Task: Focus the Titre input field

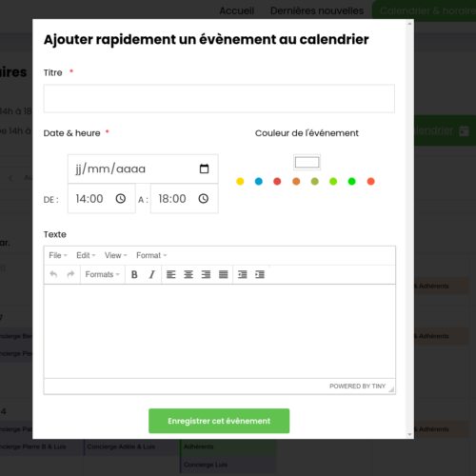Action: [x=219, y=99]
